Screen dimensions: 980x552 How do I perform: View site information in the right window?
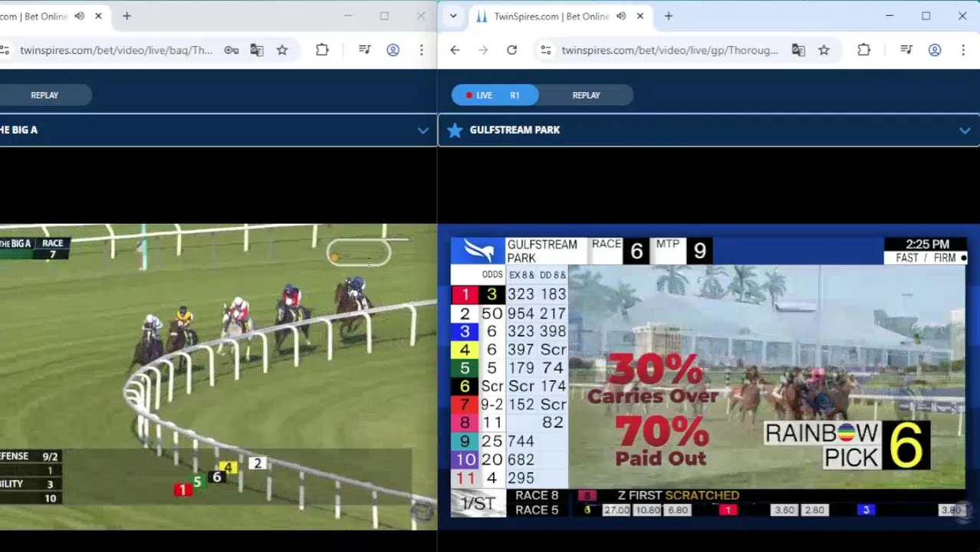tap(545, 50)
